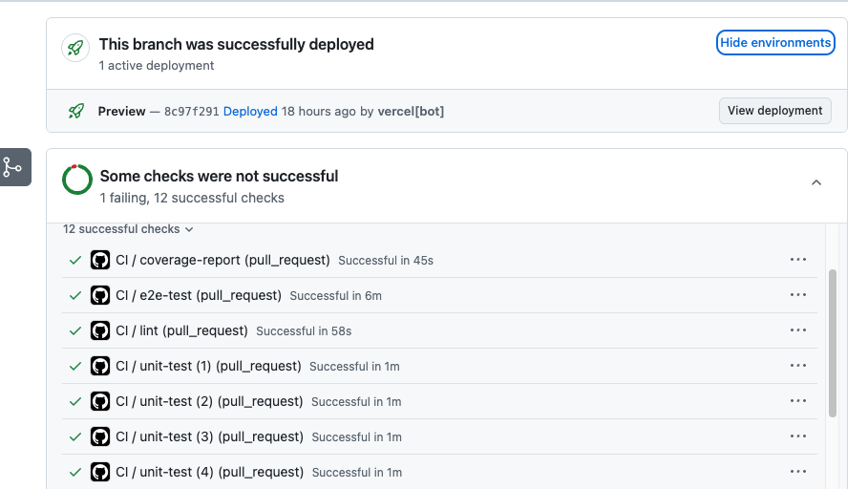Click the rocket icon beside successful deployment heading
This screenshot has height=489, width=868.
tap(75, 48)
